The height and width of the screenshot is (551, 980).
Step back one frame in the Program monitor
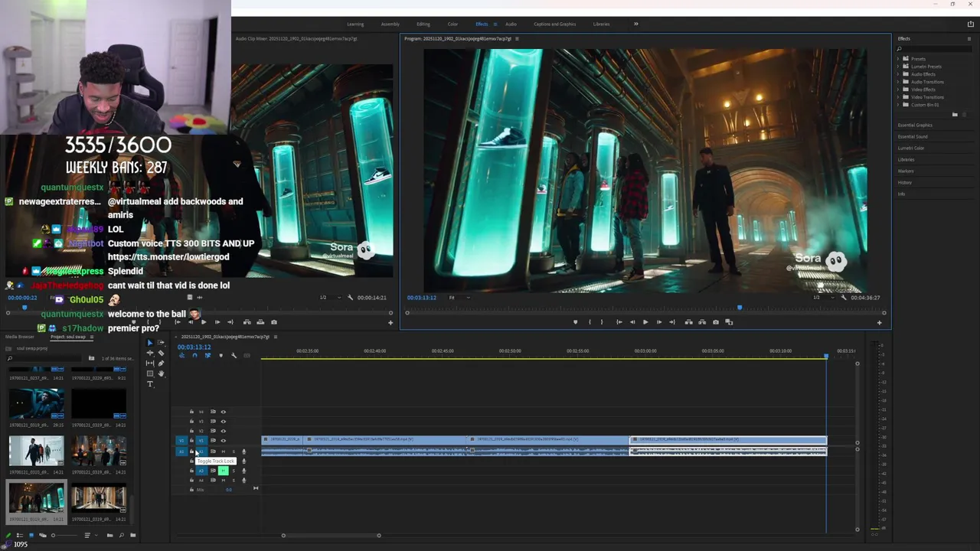(632, 322)
